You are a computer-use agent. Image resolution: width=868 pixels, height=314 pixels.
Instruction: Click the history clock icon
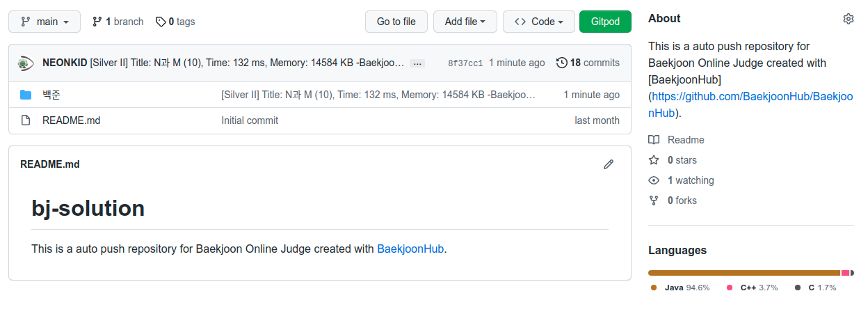point(562,63)
